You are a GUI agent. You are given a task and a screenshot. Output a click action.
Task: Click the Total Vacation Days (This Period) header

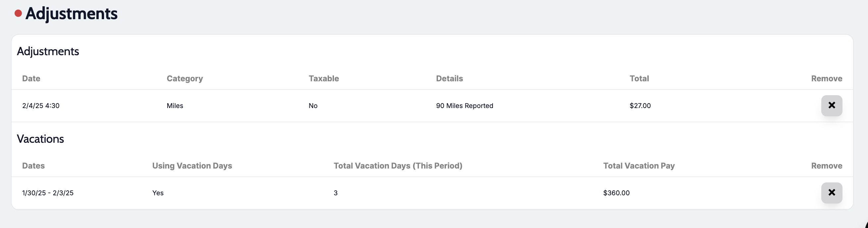[398, 166]
